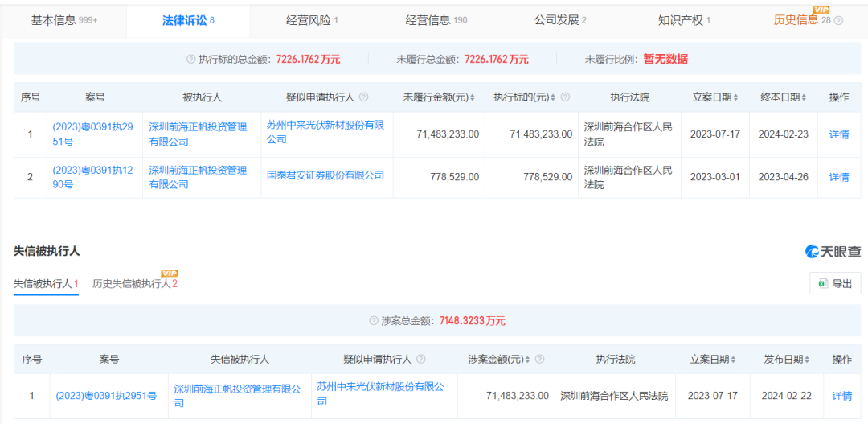Open 深圳前海正帆投资管理有限公司 link in row 1
868x424 pixels.
tap(198, 134)
